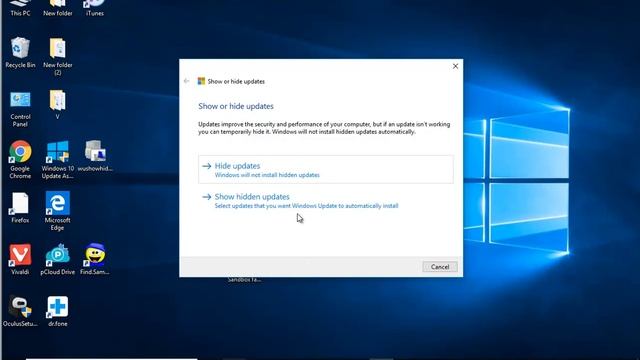Click the Cancel button

point(440,267)
